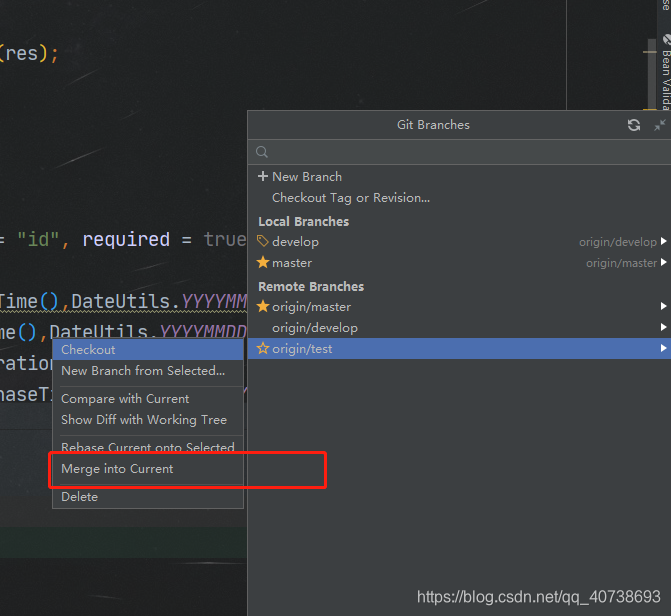The width and height of the screenshot is (671, 616).
Task: Select the local master branch
Action: pyautogui.click(x=459, y=262)
